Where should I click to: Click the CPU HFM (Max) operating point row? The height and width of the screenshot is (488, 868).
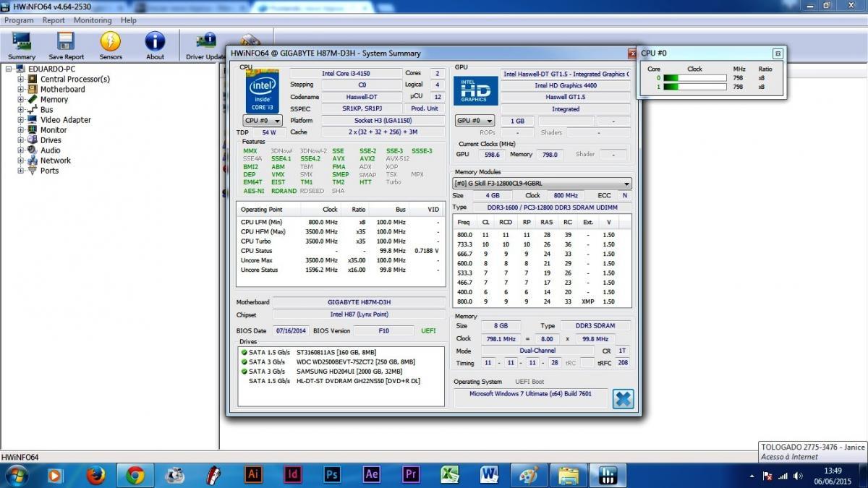click(x=341, y=232)
